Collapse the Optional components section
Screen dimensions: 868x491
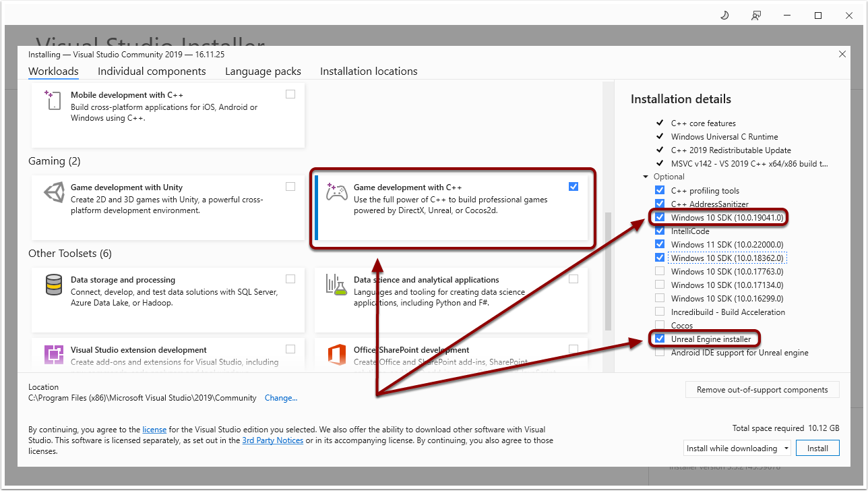pos(647,177)
